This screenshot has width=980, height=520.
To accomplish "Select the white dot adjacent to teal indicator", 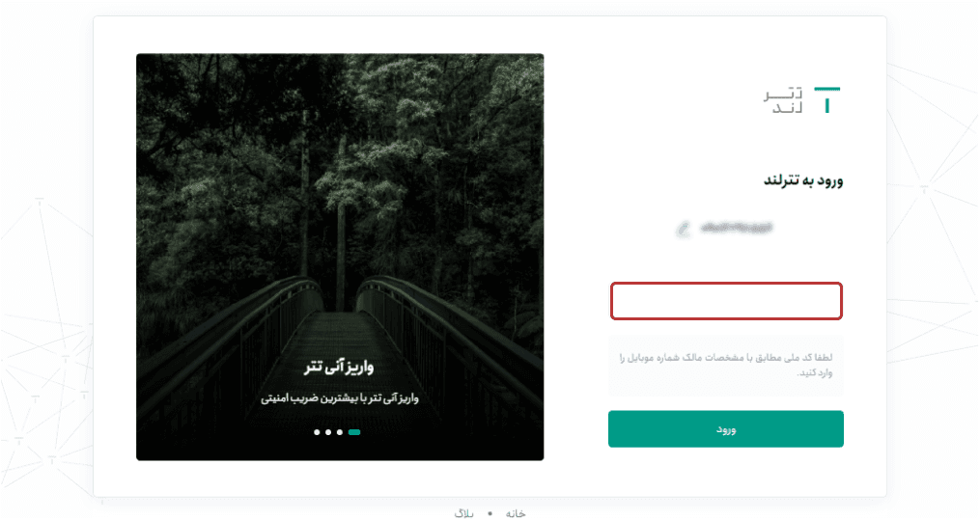I will [x=340, y=432].
